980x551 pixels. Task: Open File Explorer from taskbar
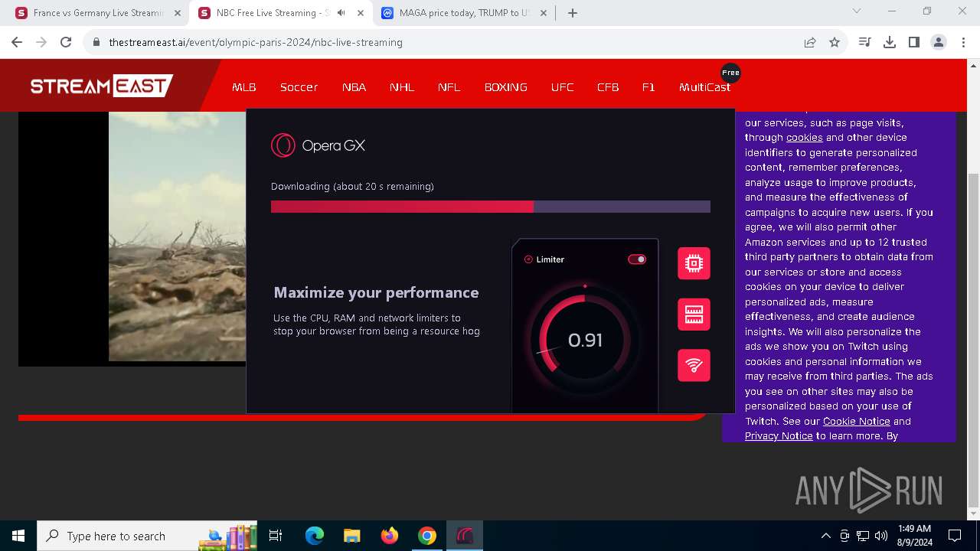tap(351, 536)
